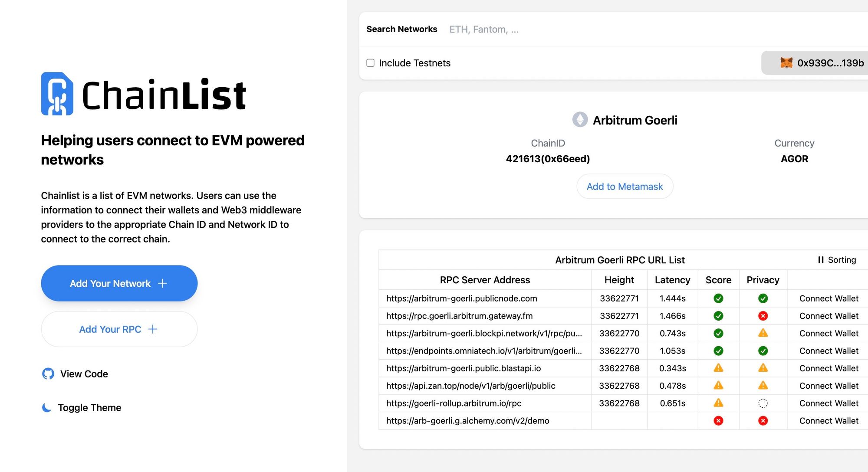Viewport: 868px width, 472px height.
Task: Click the Latency column header
Action: [672, 280]
